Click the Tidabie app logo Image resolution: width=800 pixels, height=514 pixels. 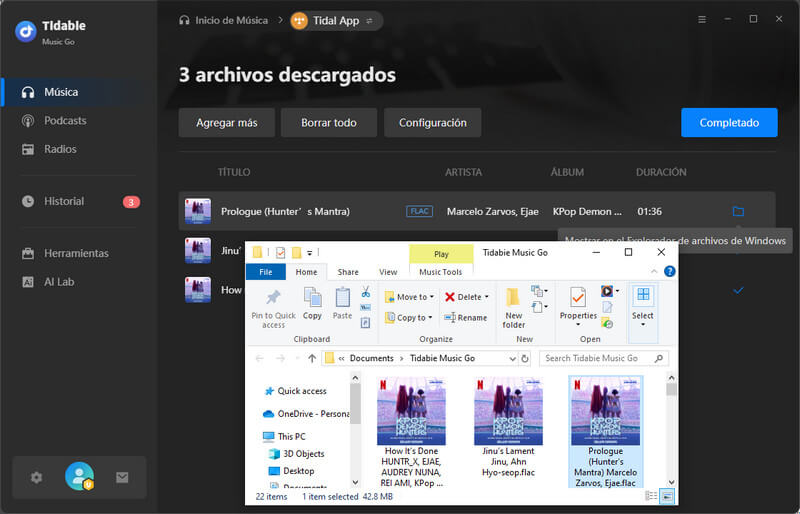[x=26, y=31]
